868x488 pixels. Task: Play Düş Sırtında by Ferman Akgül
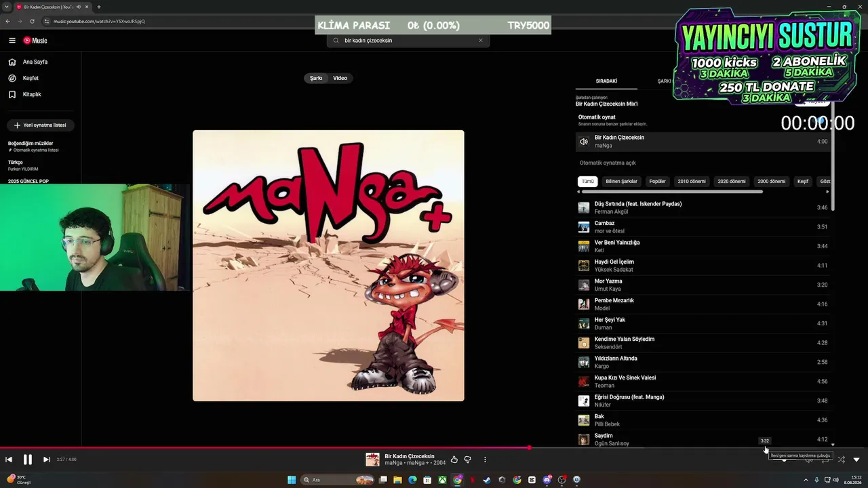click(703, 207)
